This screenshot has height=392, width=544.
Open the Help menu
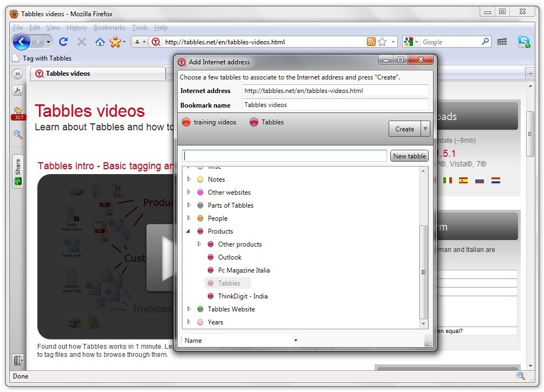(x=161, y=28)
